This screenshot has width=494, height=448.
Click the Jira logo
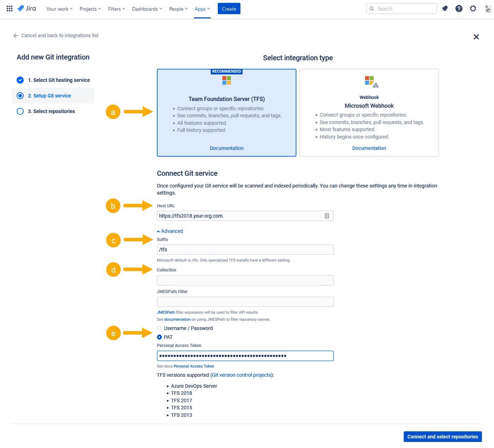(27, 9)
